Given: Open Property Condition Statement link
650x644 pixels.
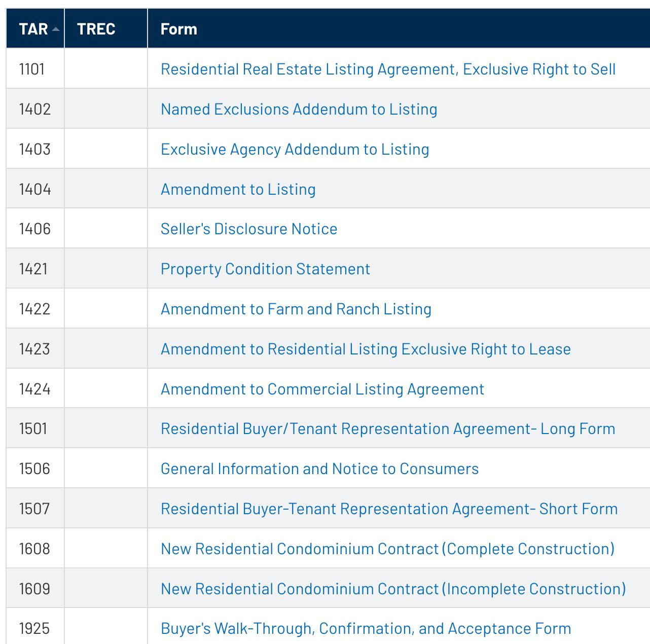Looking at the screenshot, I should click(265, 269).
